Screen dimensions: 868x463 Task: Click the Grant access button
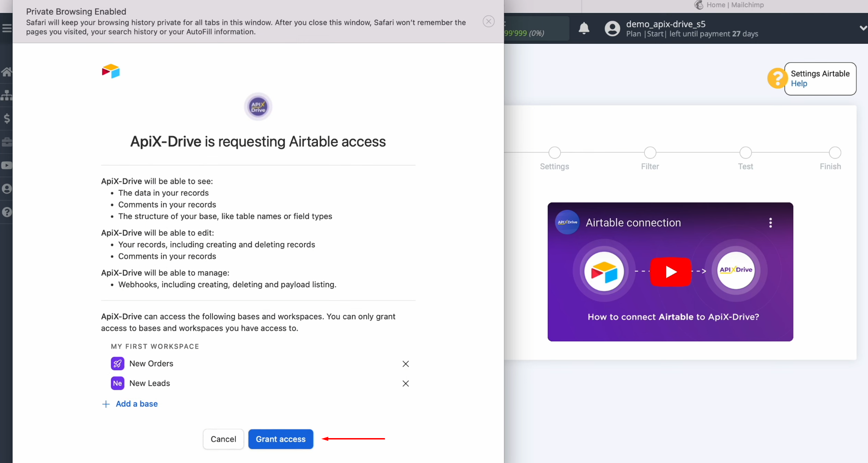point(280,439)
